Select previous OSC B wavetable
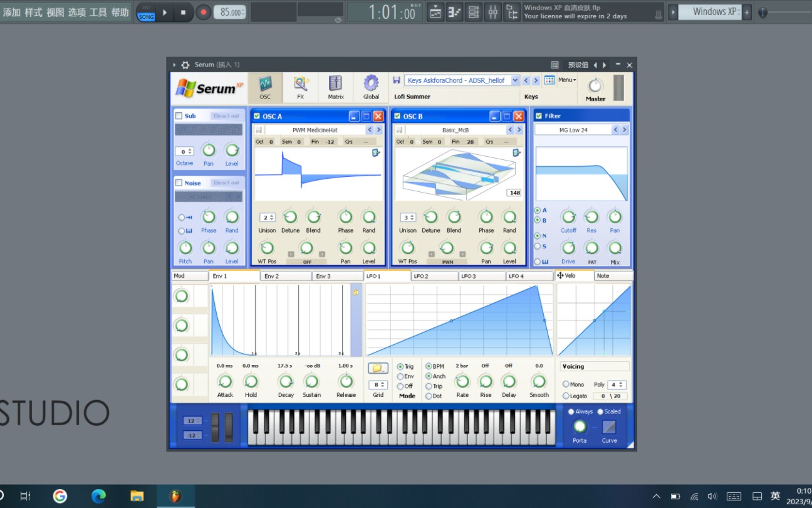This screenshot has height=508, width=812. 510,130
